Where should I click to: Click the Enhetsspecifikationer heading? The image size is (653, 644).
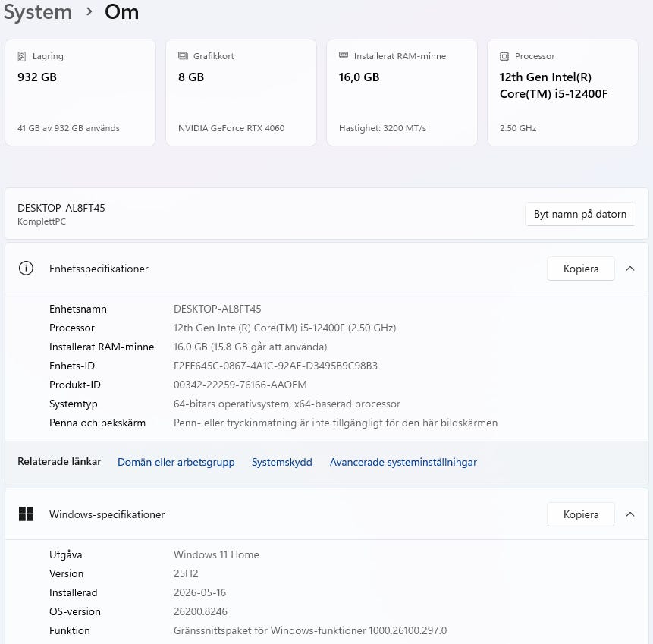click(99, 269)
